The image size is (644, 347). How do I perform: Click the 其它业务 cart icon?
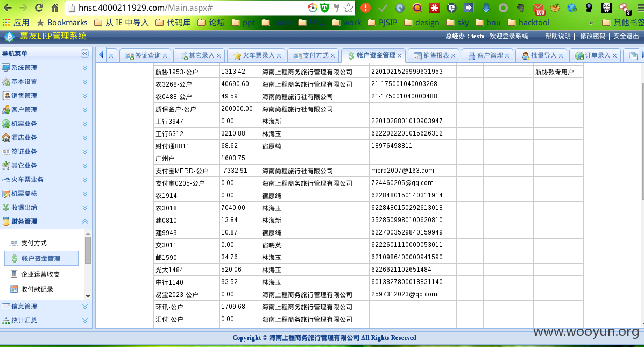tap(6, 166)
